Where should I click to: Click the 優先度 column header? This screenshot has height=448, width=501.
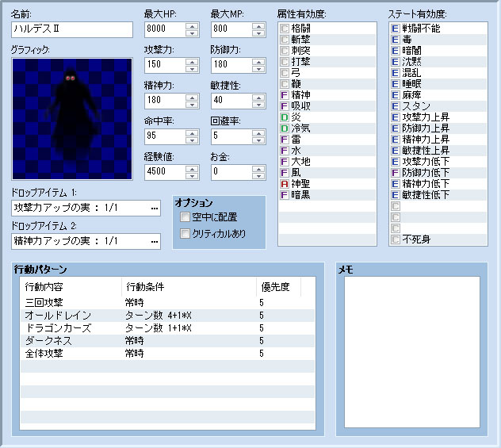pos(279,286)
